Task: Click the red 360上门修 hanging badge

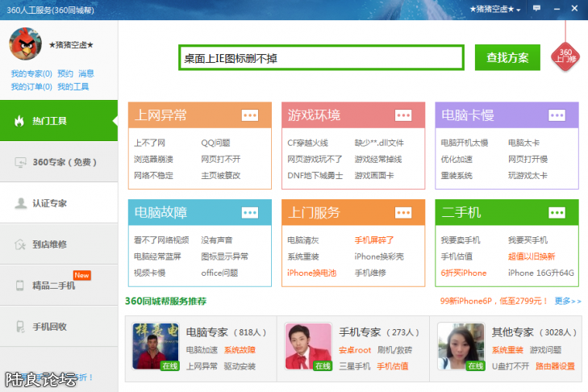Action: (565, 56)
